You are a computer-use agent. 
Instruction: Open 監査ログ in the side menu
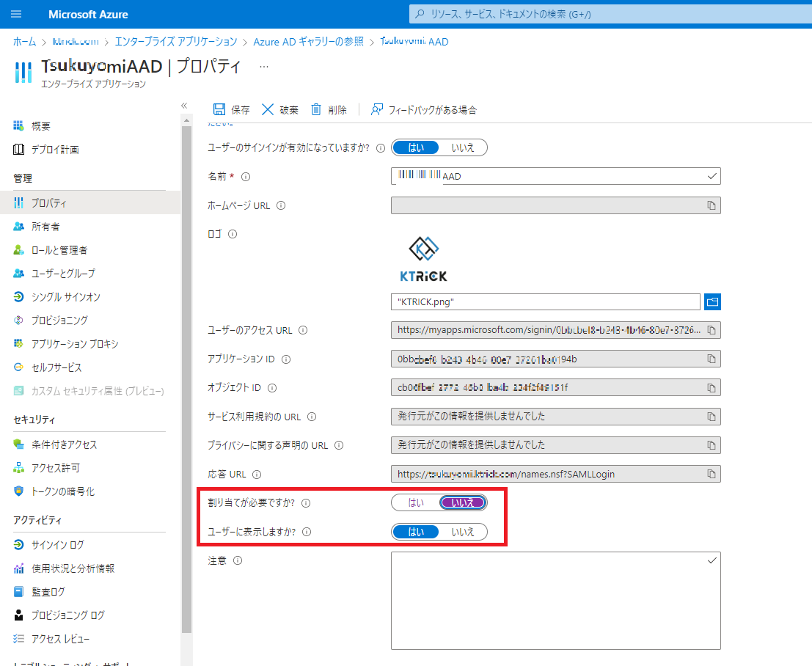89,592
